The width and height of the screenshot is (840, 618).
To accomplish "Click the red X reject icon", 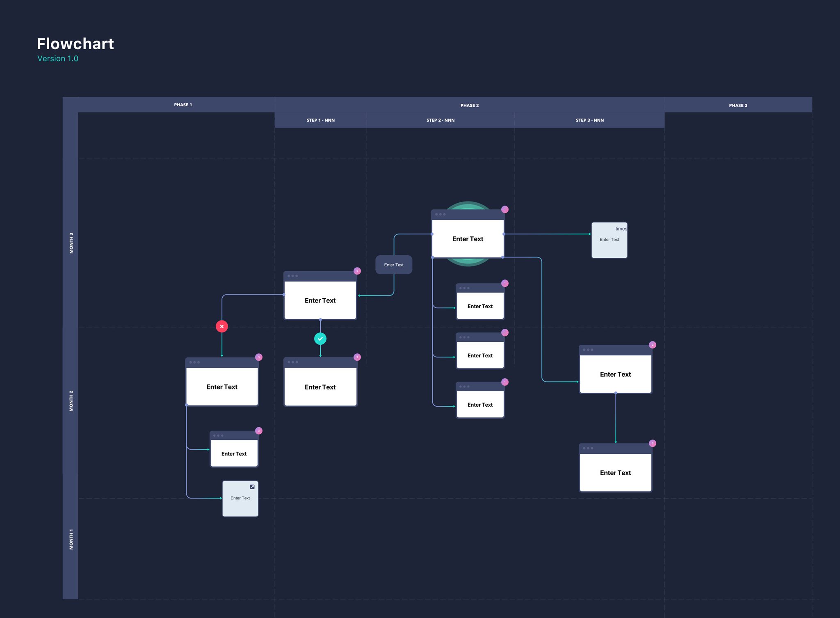I will point(222,326).
